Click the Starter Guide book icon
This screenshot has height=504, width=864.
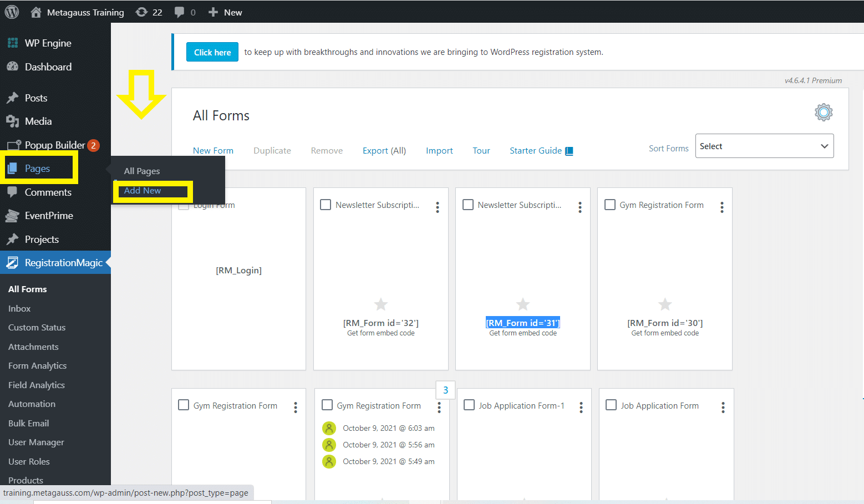(x=569, y=151)
